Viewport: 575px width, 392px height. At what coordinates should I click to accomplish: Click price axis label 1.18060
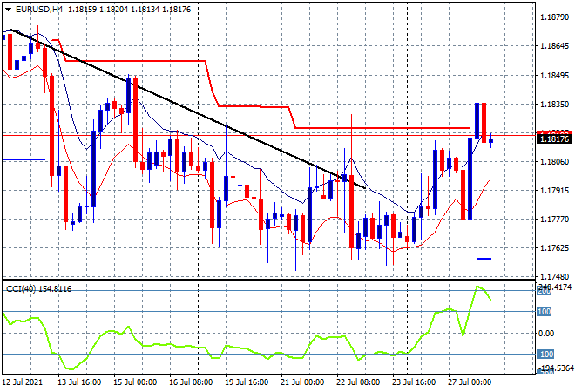pos(554,162)
